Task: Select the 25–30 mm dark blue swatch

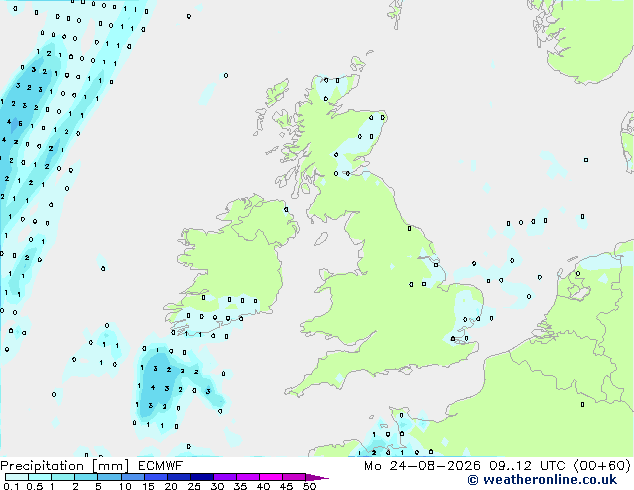Action: click(x=202, y=477)
